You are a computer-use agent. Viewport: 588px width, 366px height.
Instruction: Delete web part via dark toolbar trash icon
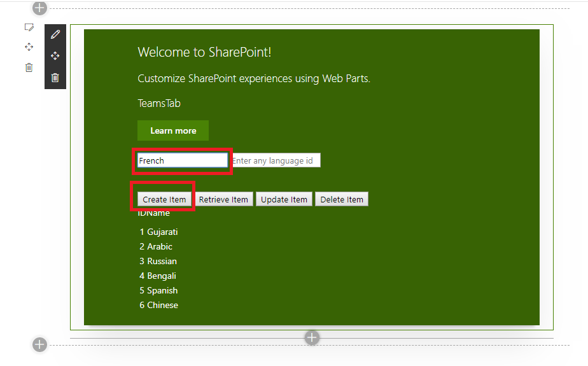tap(55, 78)
